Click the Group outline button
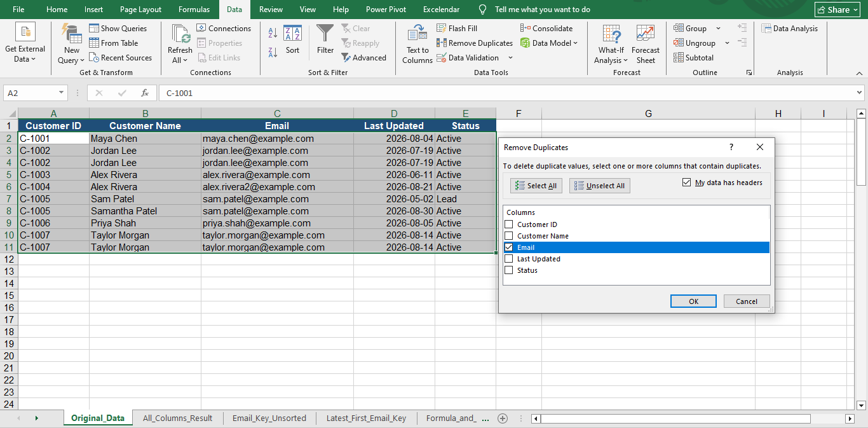This screenshot has height=428, width=868. coord(691,29)
